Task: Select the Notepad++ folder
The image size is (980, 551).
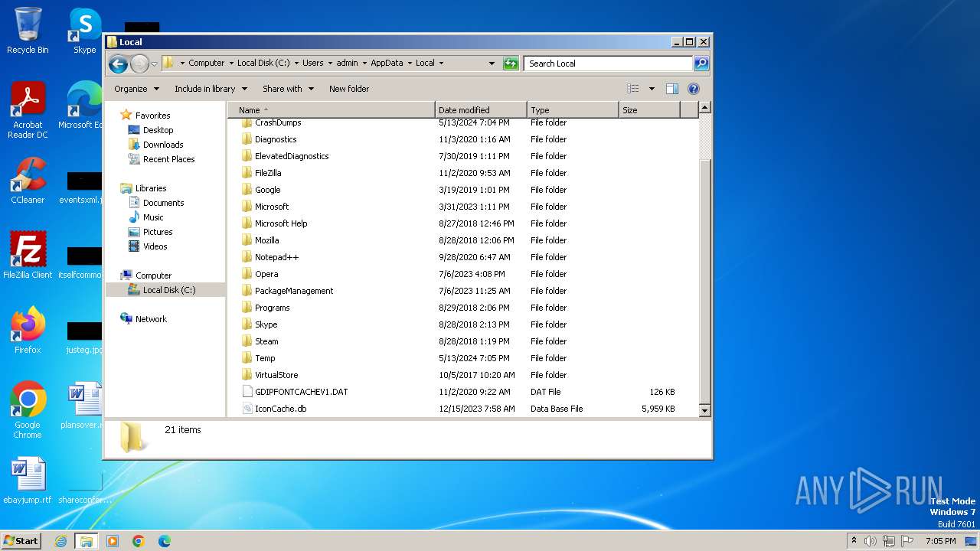Action: coord(276,257)
